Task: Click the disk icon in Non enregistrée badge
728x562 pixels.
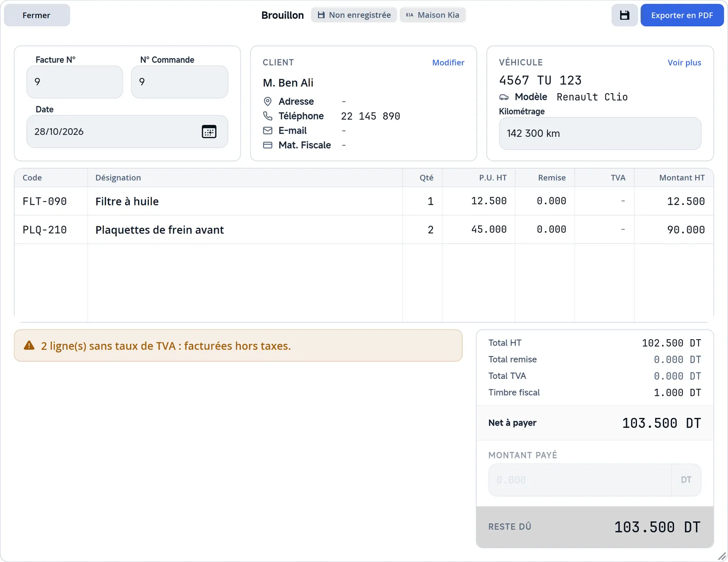Action: tap(321, 15)
